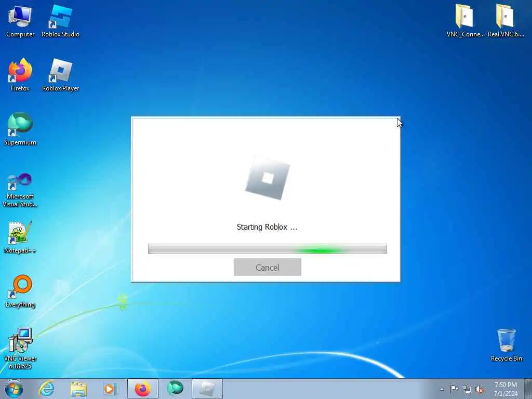Select the Roblox Player shortcut
Image resolution: width=532 pixels, height=399 pixels.
coord(60,75)
